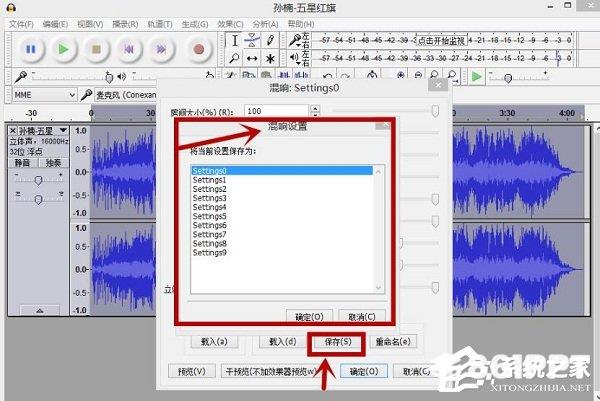Viewport: 600px width, 401px height.
Task: Click 取消(C) in the 混响设置 dialog
Action: pyautogui.click(x=362, y=317)
